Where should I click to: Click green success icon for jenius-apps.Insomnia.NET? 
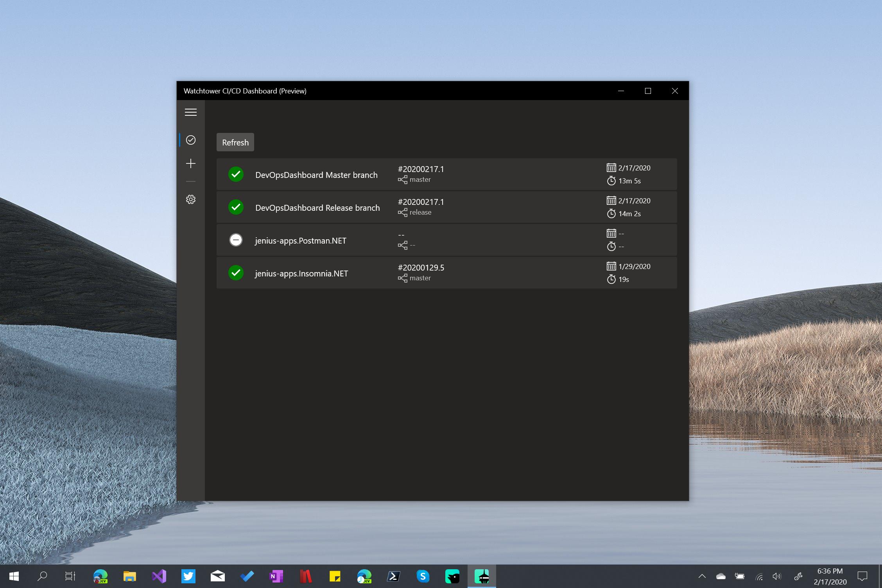click(236, 273)
